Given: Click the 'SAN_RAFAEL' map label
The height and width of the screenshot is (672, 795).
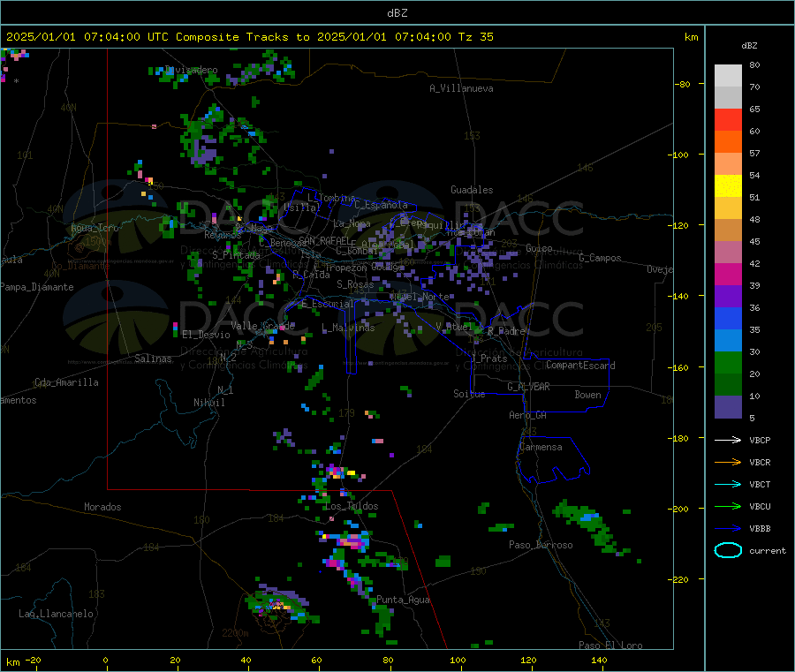Looking at the screenshot, I should pyautogui.click(x=324, y=240).
